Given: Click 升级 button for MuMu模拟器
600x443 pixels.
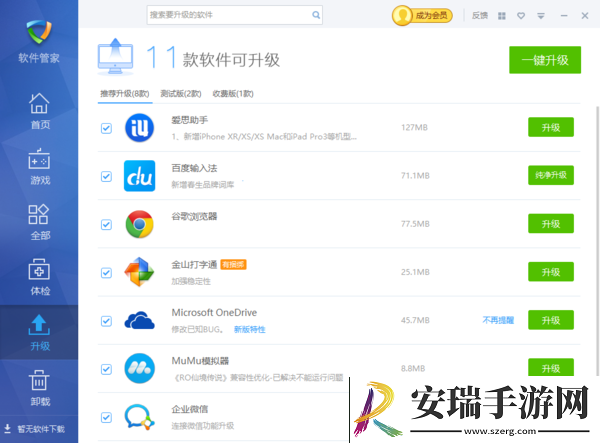Looking at the screenshot, I should click(551, 367).
